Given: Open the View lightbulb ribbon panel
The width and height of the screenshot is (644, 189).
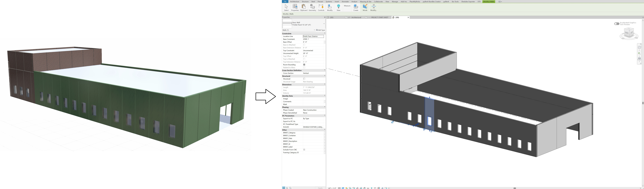Looking at the screenshot, I should point(338,7).
